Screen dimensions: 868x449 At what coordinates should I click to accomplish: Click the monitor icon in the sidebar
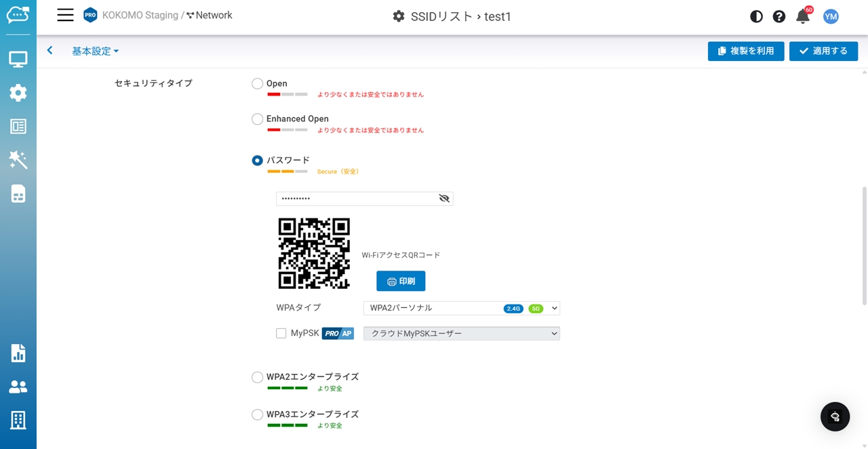click(x=18, y=60)
